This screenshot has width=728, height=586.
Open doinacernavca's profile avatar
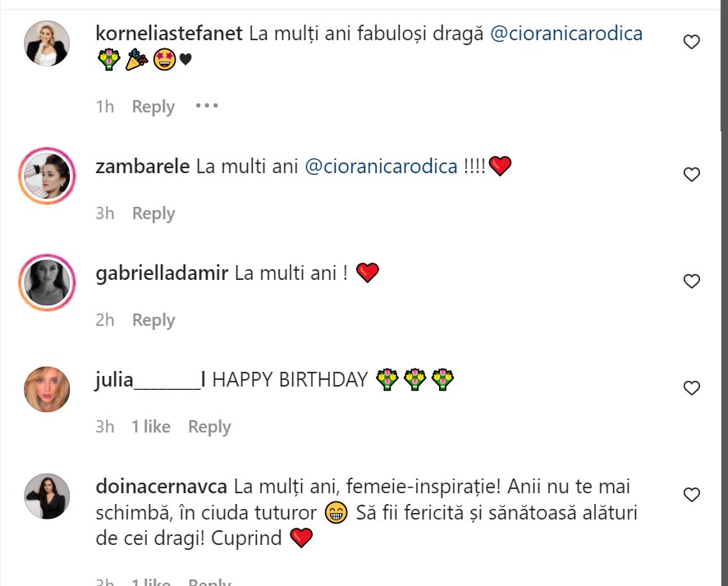pyautogui.click(x=47, y=496)
